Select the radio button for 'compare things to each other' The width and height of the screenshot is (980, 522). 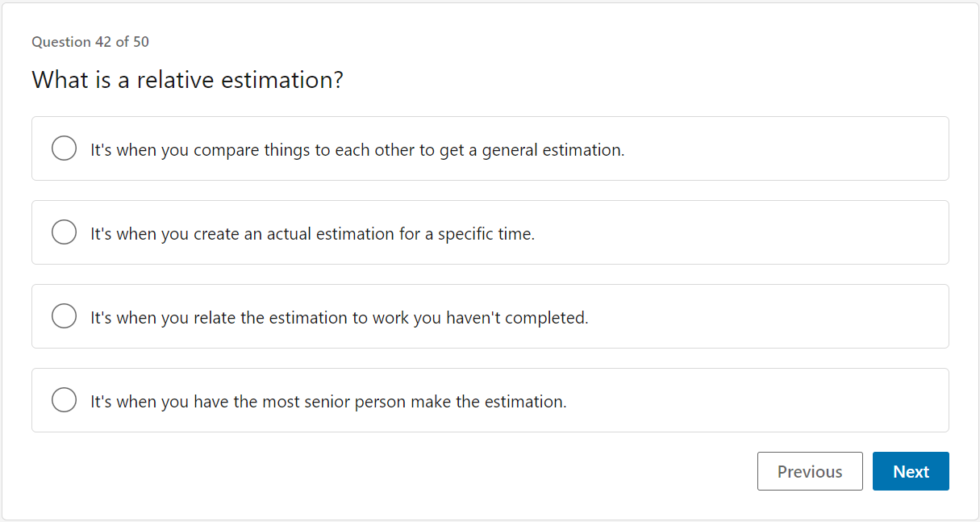pyautogui.click(x=64, y=148)
